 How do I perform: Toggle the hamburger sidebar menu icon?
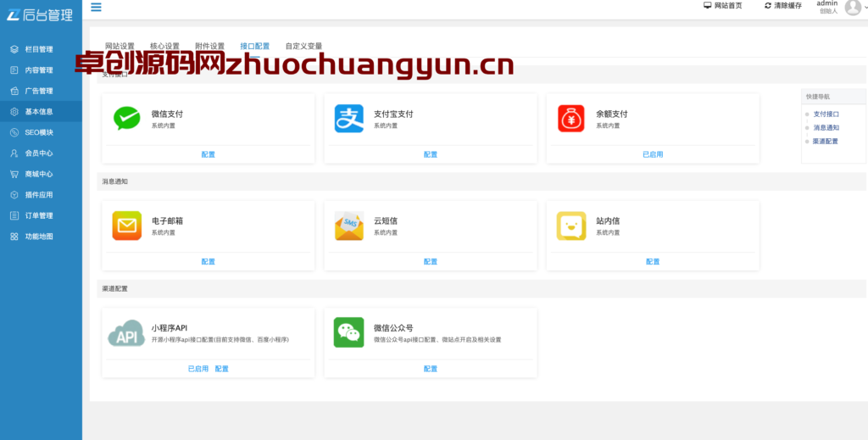click(x=97, y=7)
